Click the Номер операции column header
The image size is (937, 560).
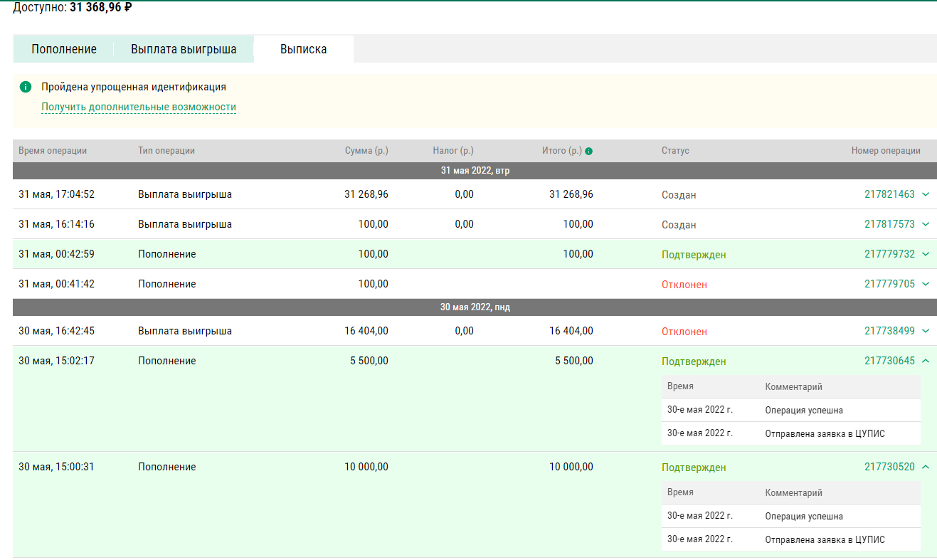[x=886, y=151]
